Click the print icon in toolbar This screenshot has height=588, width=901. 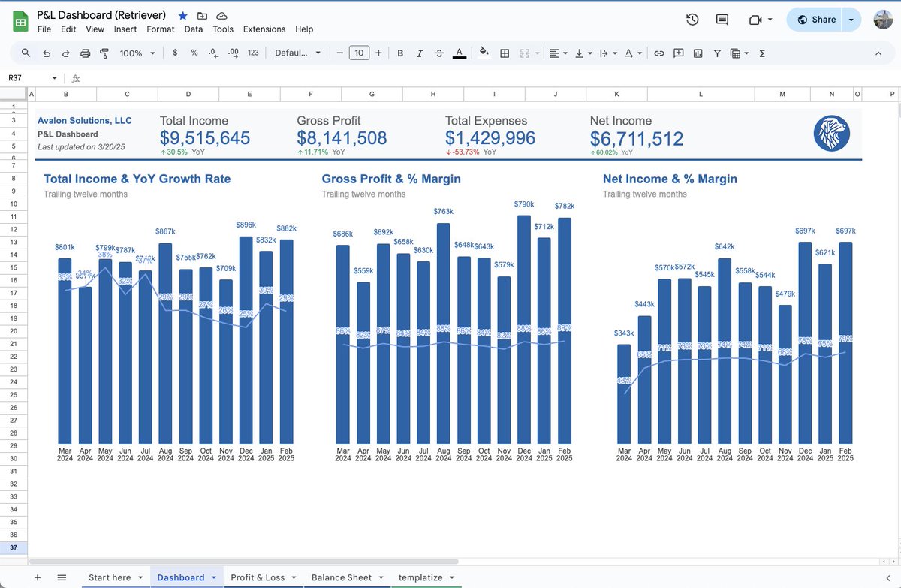(x=85, y=53)
